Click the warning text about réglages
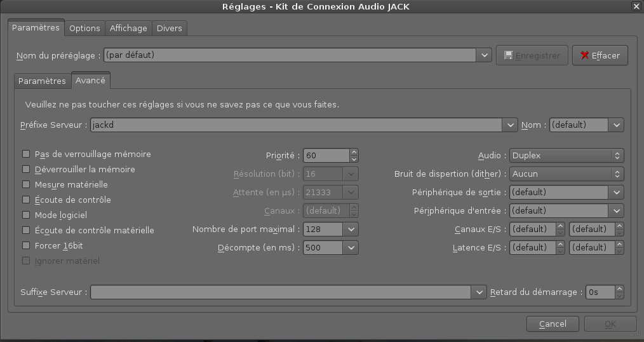644x342 pixels. coord(182,105)
